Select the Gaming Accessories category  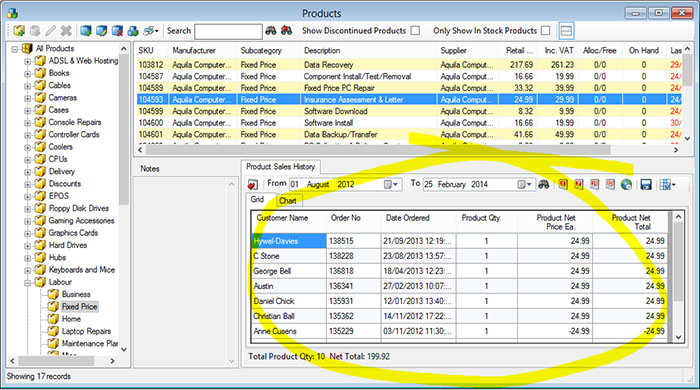pyautogui.click(x=81, y=221)
